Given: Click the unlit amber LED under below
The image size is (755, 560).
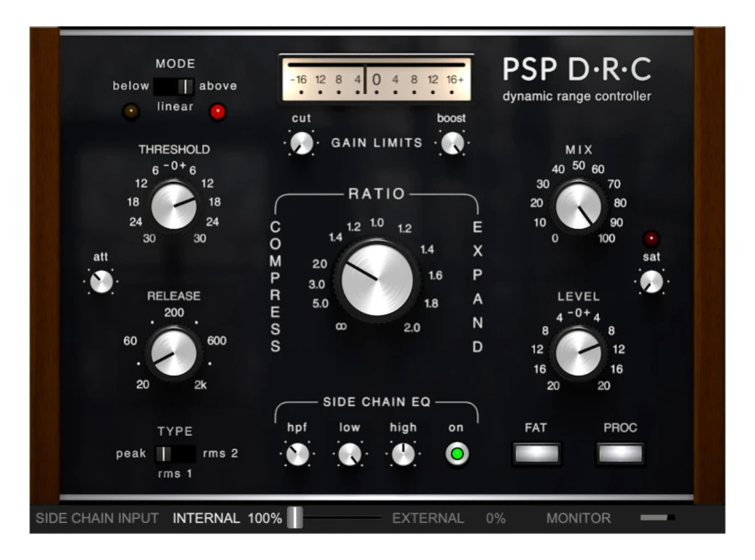Looking at the screenshot, I should pyautogui.click(x=131, y=111).
